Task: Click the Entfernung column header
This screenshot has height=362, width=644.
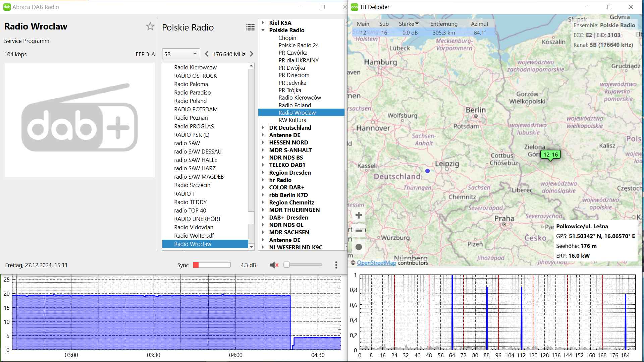Action: (443, 24)
